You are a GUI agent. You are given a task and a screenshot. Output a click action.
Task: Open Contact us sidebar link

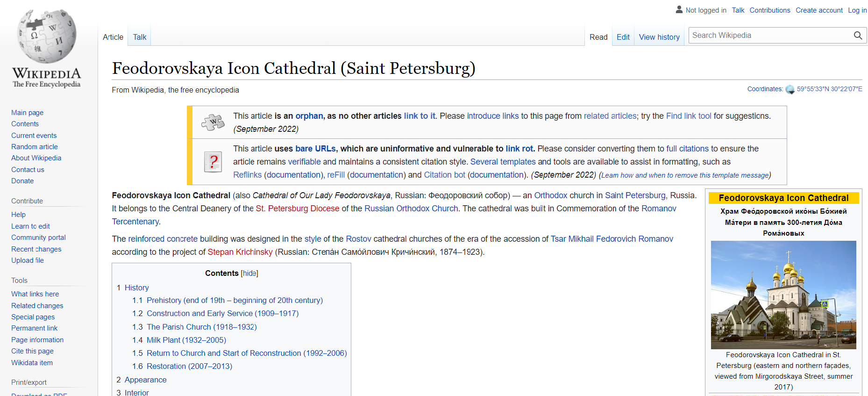pos(28,170)
